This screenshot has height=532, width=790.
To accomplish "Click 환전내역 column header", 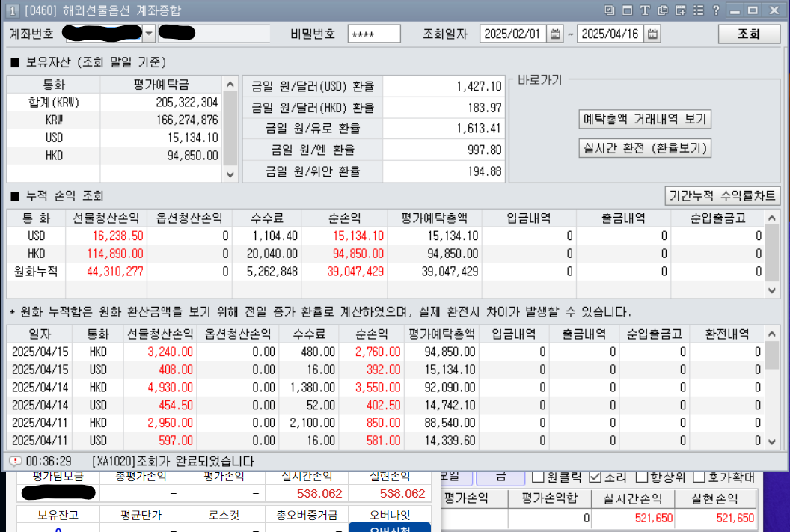I will (727, 334).
